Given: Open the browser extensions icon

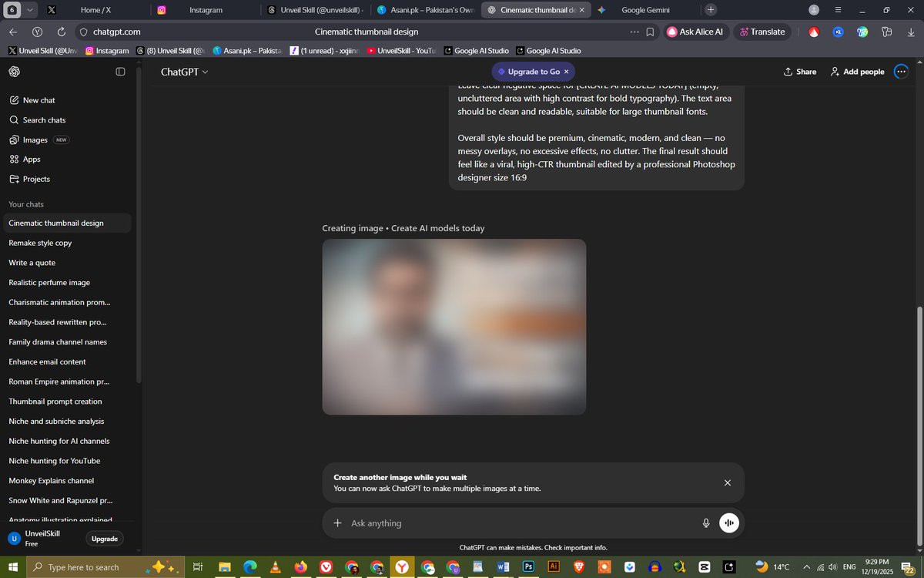Looking at the screenshot, I should (x=886, y=32).
